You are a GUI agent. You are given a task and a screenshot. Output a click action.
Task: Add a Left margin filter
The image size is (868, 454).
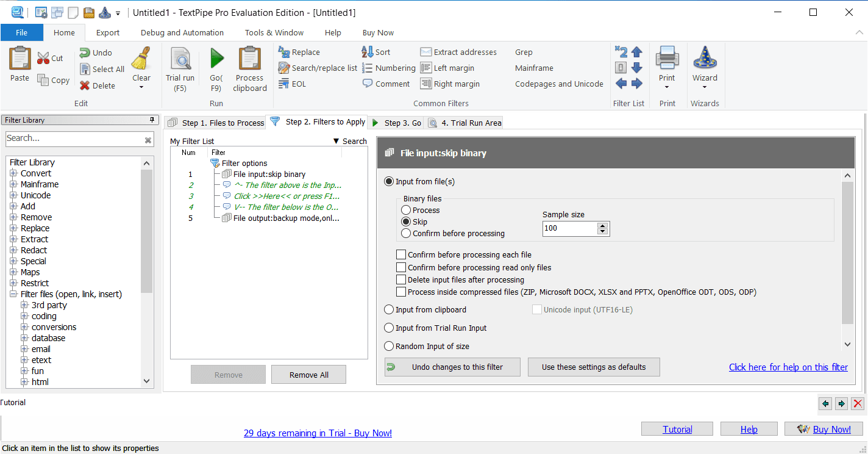[447, 68]
